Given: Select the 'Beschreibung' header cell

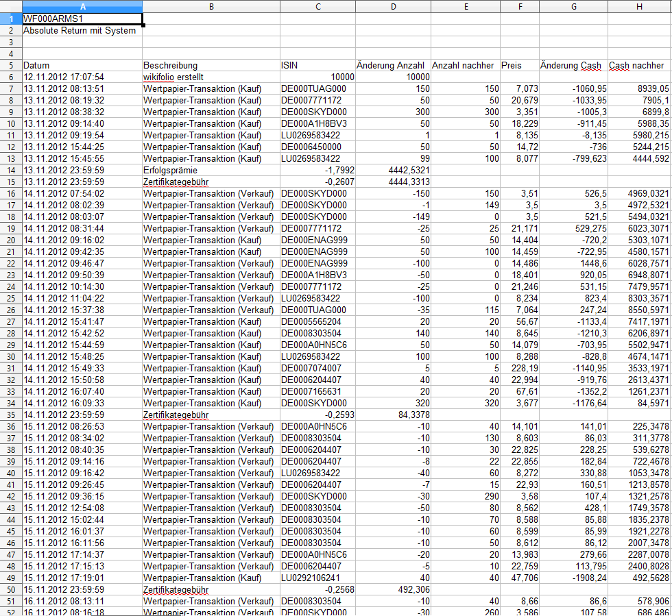Looking at the screenshot, I should (170, 66).
